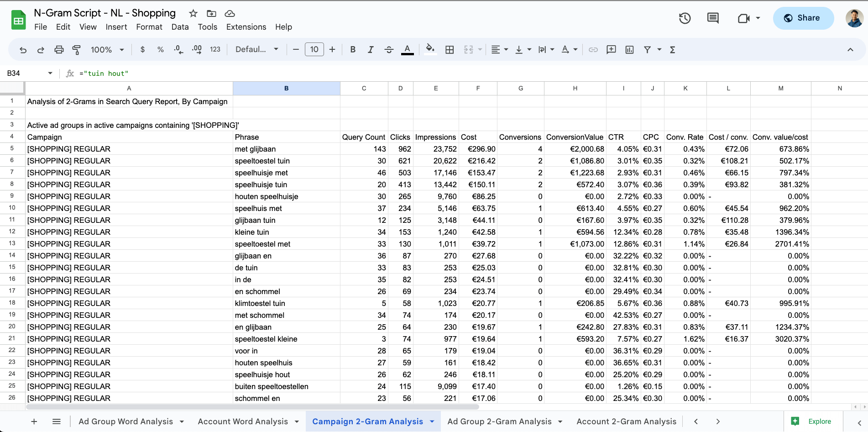Click the Share button
The height and width of the screenshot is (432, 868).
[x=803, y=18]
